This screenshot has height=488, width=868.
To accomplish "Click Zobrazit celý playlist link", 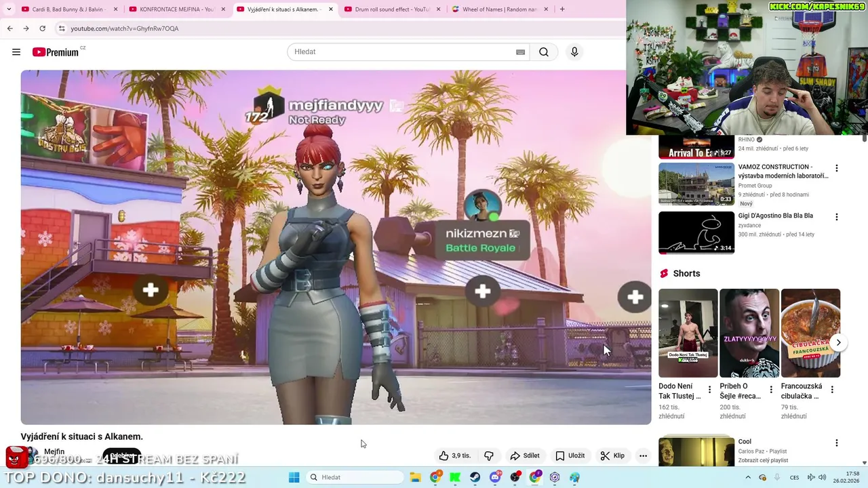I will click(763, 460).
